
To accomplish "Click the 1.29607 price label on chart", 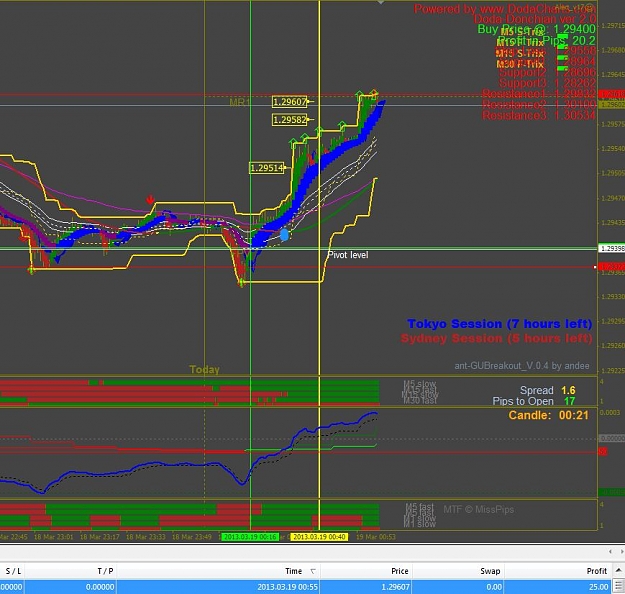I will pos(290,102).
